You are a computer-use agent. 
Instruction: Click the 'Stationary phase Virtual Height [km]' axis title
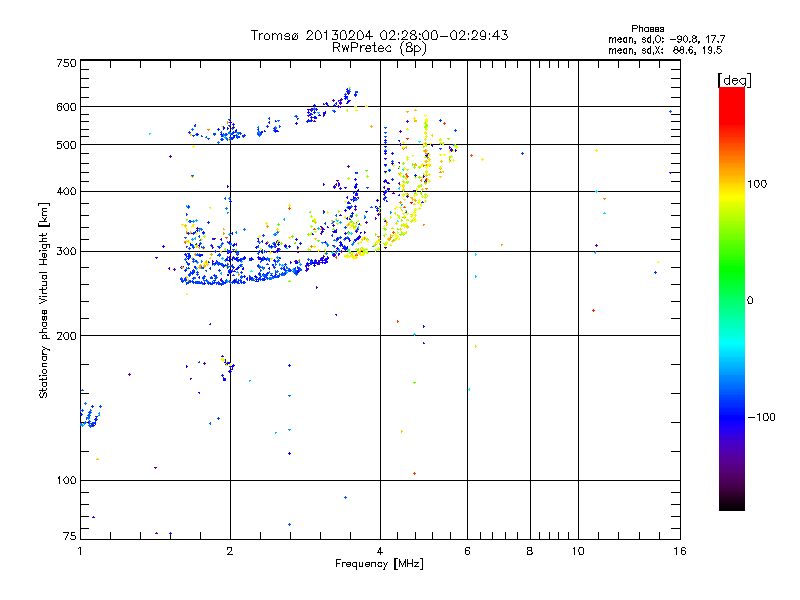click(44, 300)
